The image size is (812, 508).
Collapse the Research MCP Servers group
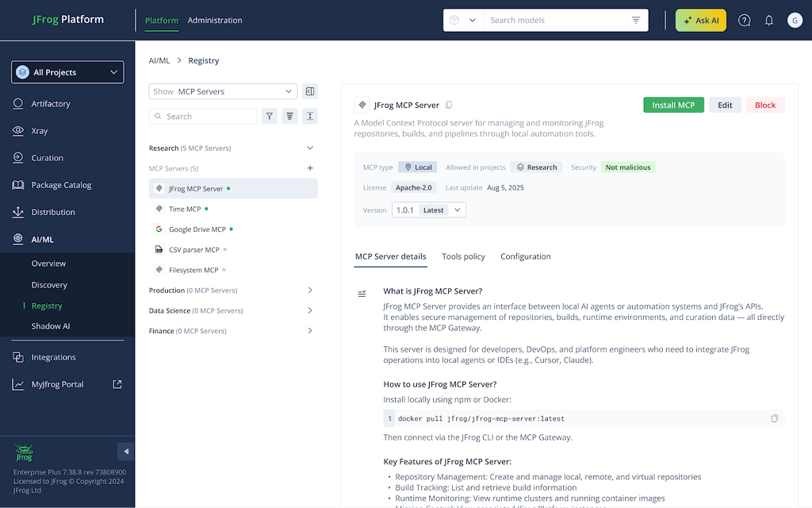[x=310, y=148]
